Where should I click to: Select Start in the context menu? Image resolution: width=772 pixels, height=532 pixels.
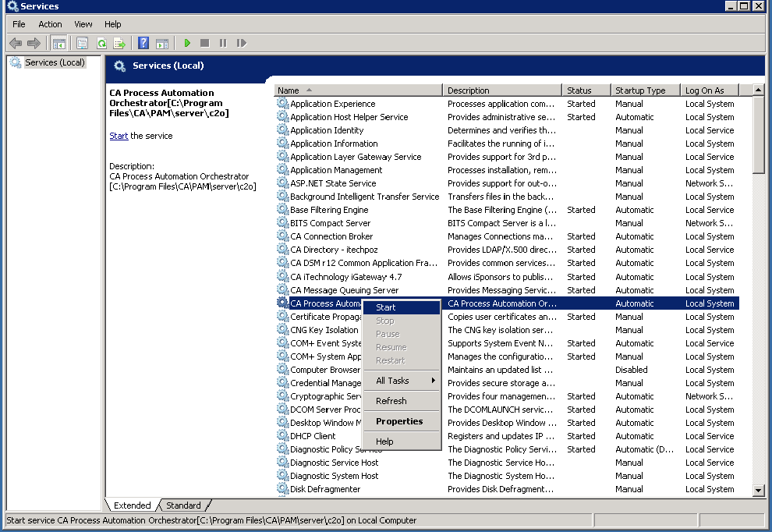[x=386, y=307]
